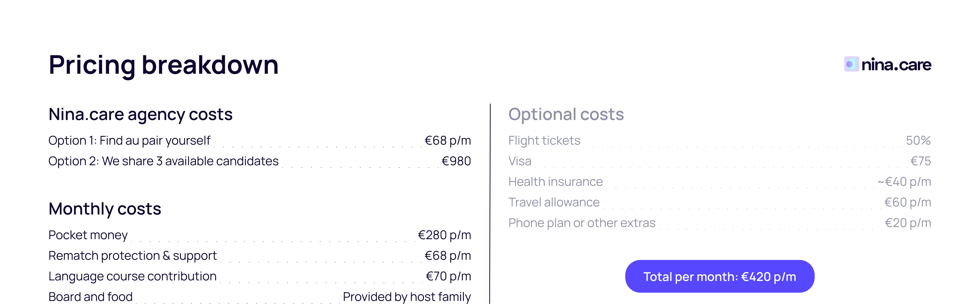Viewport: 980px width, 304px height.
Task: Select Phone plan or other extras
Action: point(582,223)
